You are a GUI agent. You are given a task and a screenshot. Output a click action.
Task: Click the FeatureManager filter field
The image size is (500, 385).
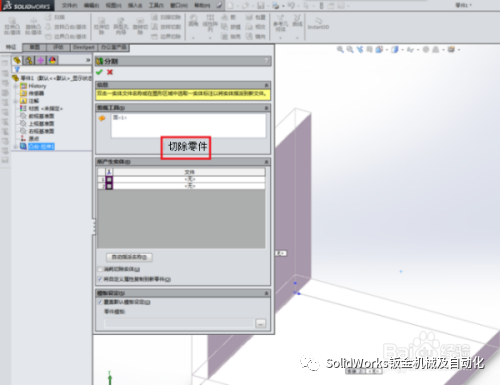click(x=52, y=69)
